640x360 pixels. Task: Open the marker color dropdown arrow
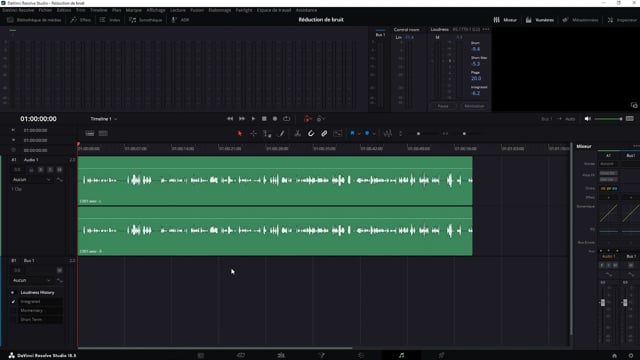pyautogui.click(x=374, y=133)
